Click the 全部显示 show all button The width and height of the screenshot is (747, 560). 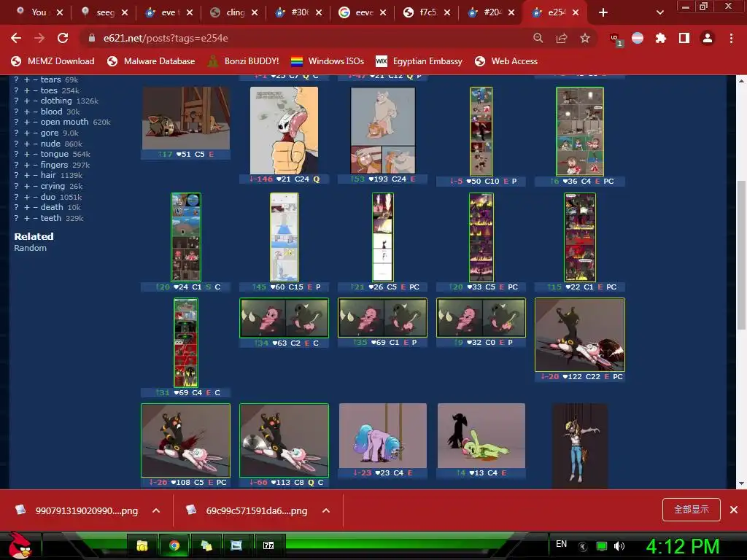pos(692,510)
